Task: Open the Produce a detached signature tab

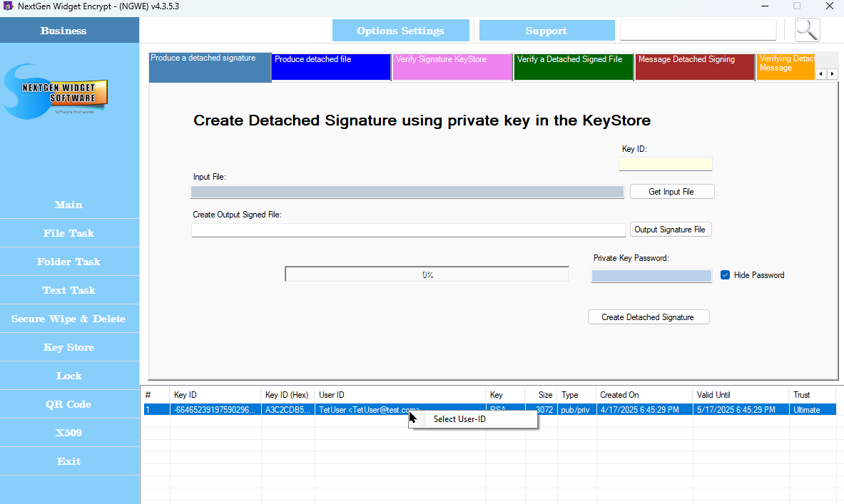Action: tap(210, 67)
